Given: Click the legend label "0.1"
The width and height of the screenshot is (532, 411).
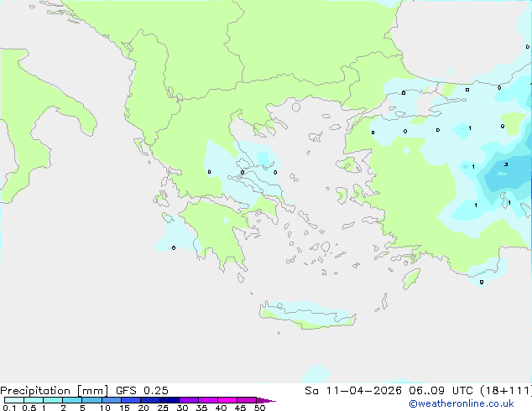Looking at the screenshot, I should point(9,408).
